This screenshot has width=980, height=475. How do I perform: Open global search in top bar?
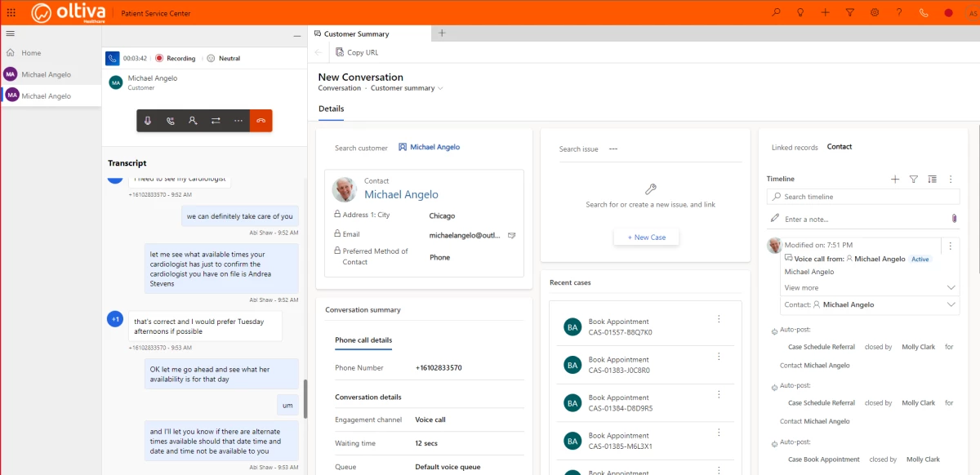(775, 12)
